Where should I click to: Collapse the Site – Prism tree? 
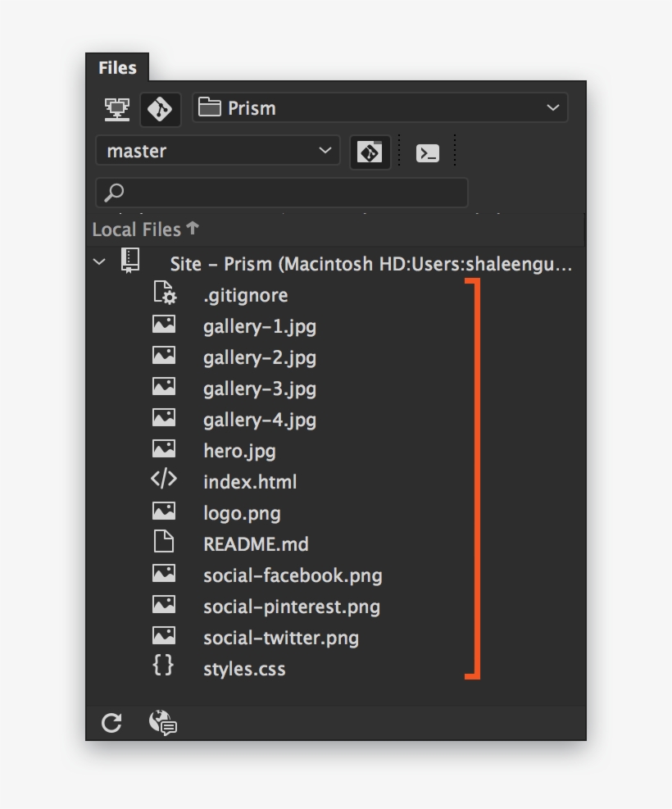pyautogui.click(x=98, y=262)
